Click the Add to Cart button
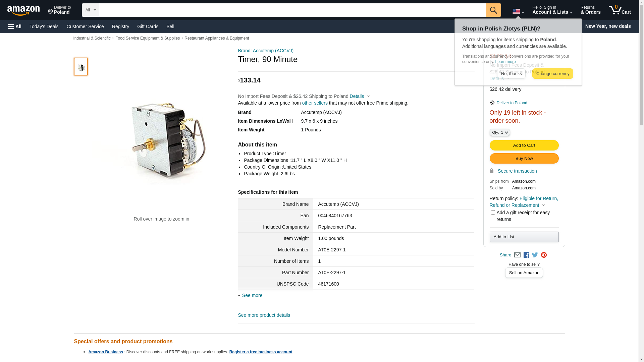 524,145
